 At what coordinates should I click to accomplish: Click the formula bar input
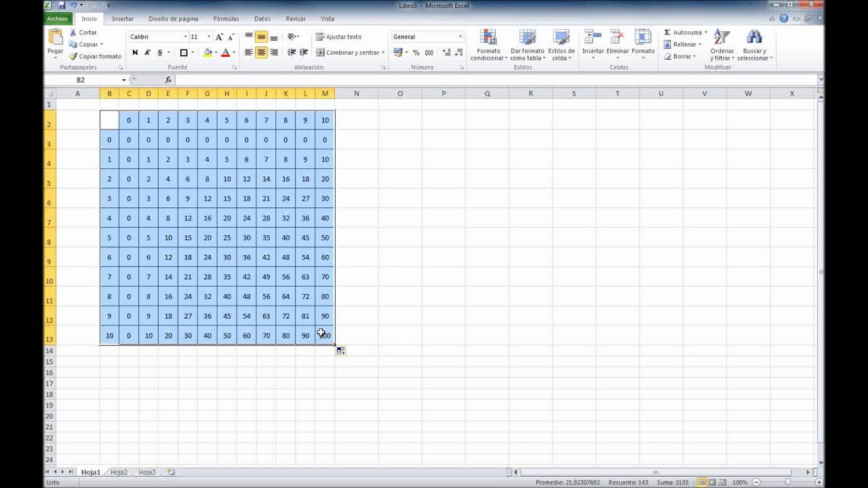(x=495, y=80)
